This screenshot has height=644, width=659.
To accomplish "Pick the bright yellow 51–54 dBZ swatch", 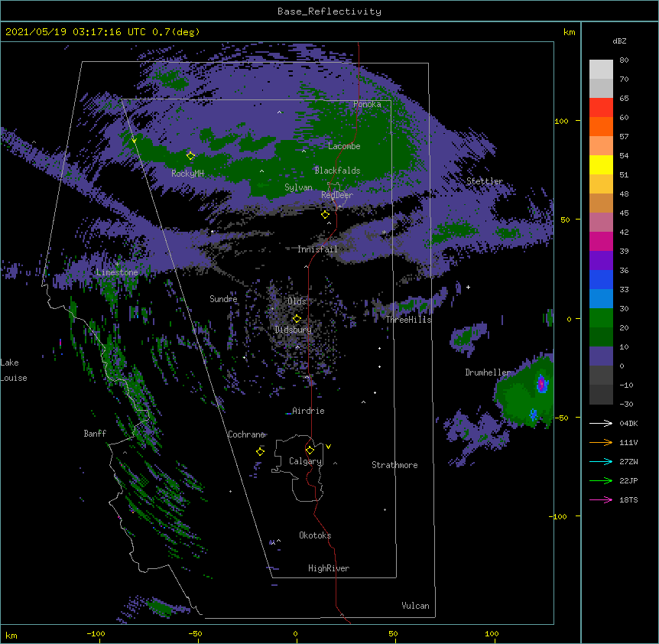I will 601,165.
